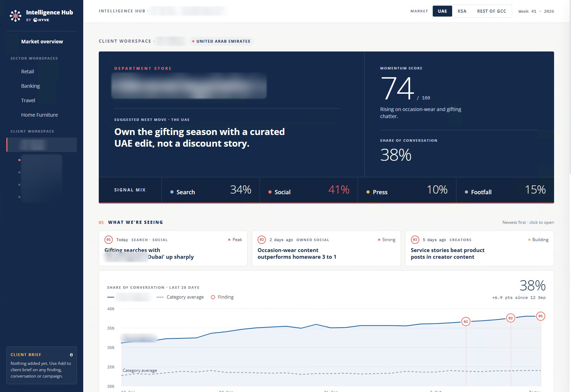Open finding 02 circle badge in cards
Viewport: 571px width, 392px height.
pos(262,240)
